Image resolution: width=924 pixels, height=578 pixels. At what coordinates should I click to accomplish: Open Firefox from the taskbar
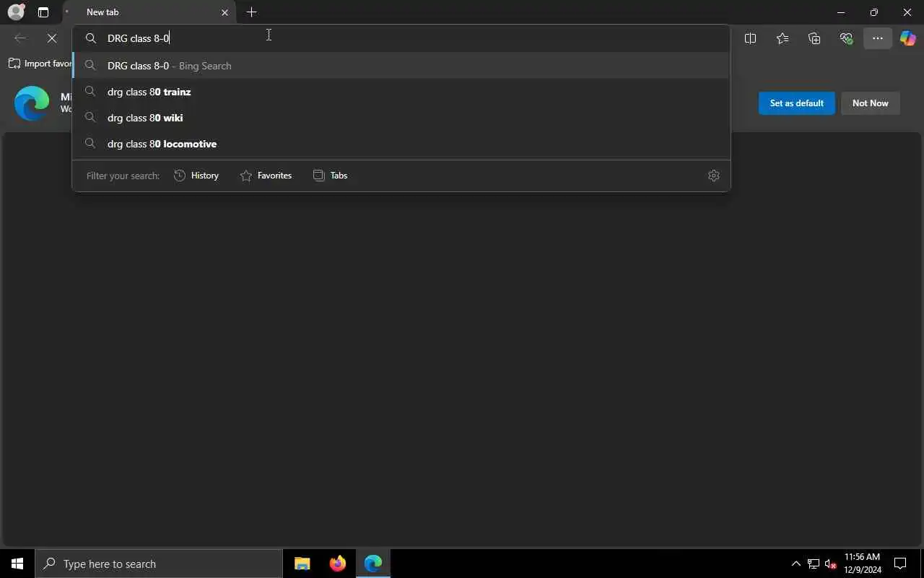(x=337, y=564)
